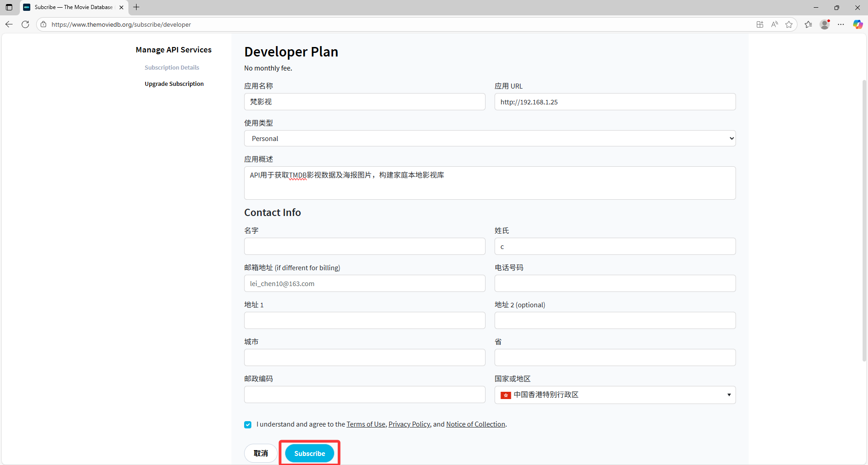
Task: Open the Notice of Collection link
Action: coord(476,424)
